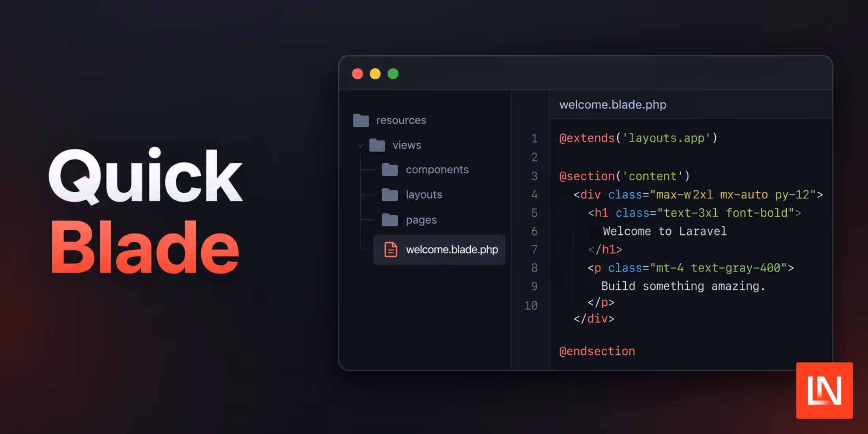Click the red close window dot
The height and width of the screenshot is (434, 868).
(357, 74)
